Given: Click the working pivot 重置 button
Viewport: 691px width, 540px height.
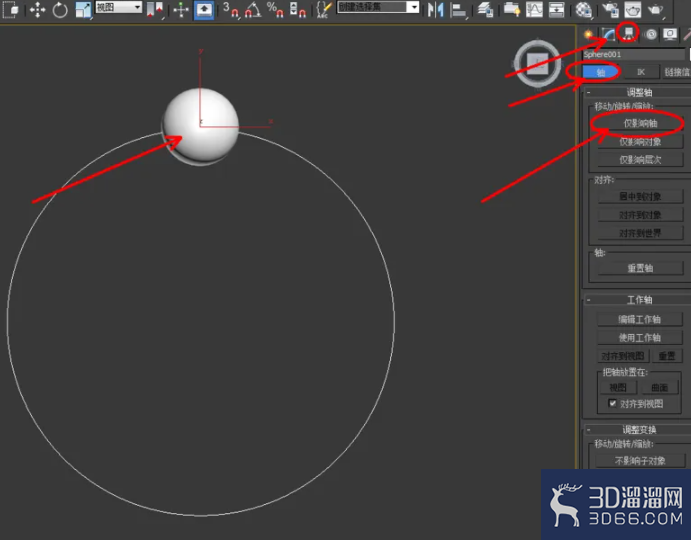Looking at the screenshot, I should click(667, 356).
